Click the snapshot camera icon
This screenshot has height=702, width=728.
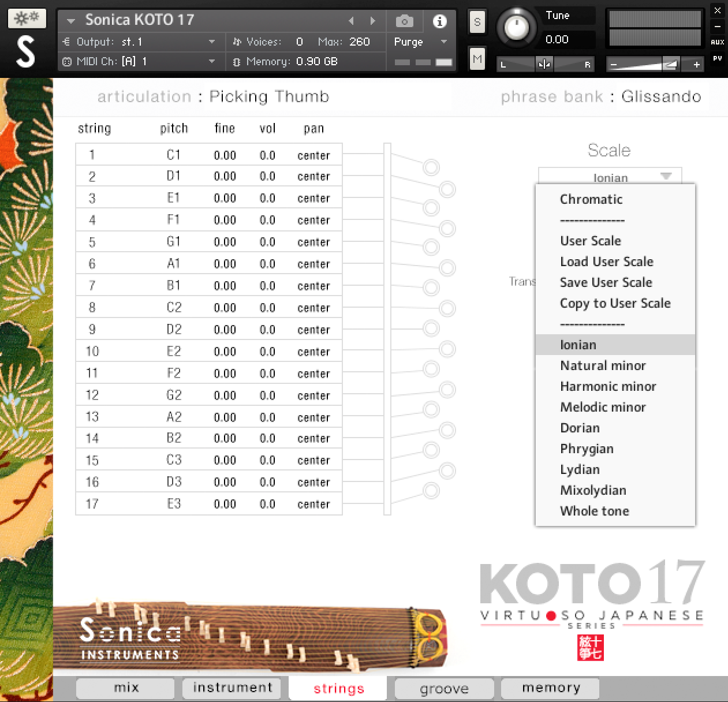(x=404, y=20)
